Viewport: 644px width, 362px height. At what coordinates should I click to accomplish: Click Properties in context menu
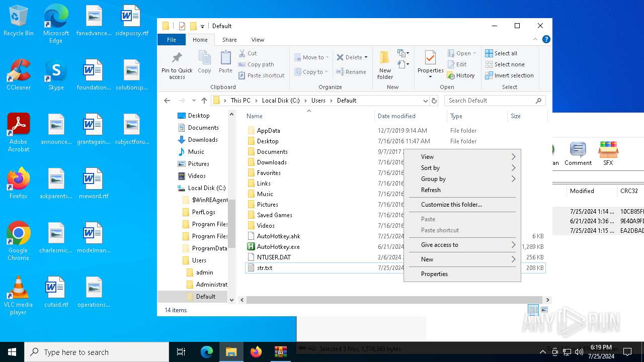point(462,274)
